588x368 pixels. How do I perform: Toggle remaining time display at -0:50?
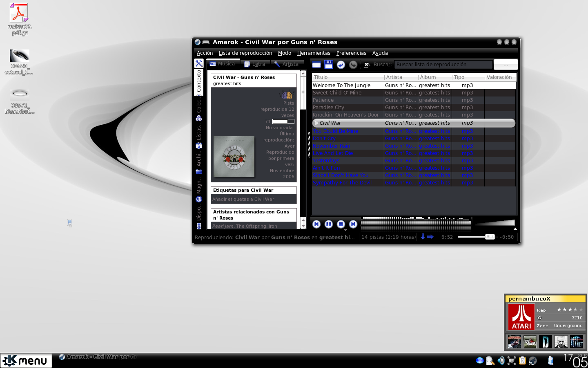pos(507,237)
